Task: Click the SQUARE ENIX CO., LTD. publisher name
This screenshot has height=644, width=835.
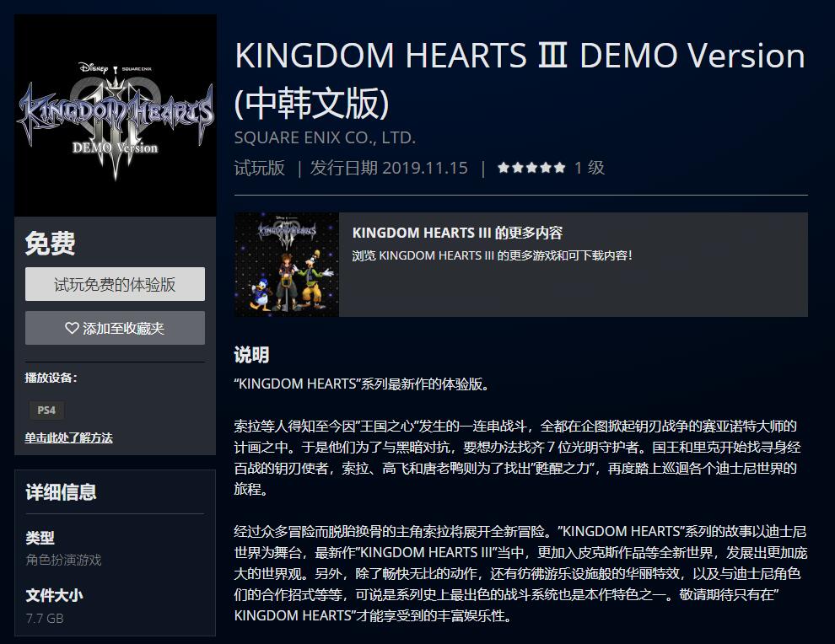Action: pos(325,138)
